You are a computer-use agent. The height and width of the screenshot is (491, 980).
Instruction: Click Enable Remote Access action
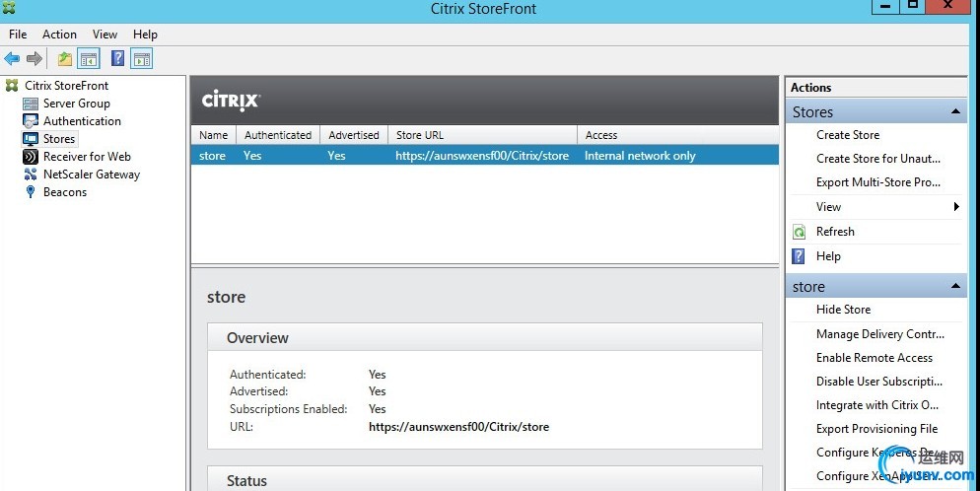tap(875, 358)
